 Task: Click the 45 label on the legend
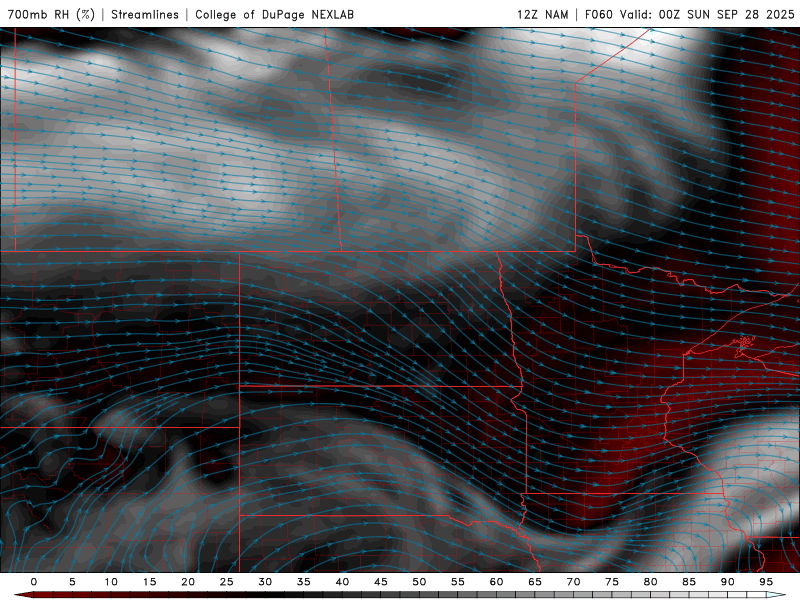381,582
